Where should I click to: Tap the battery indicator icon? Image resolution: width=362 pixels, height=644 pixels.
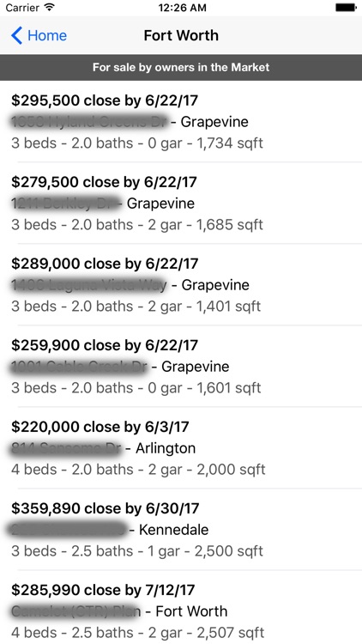[x=346, y=8]
